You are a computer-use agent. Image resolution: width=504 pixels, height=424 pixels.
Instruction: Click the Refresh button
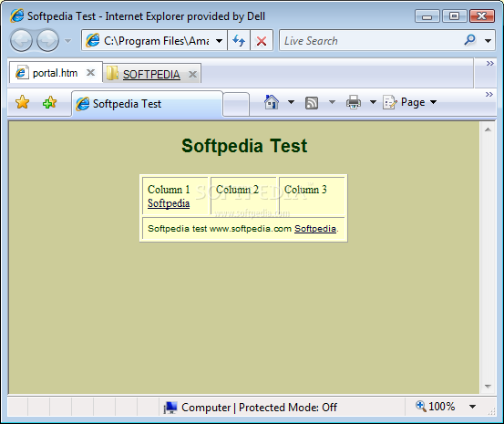coord(239,40)
